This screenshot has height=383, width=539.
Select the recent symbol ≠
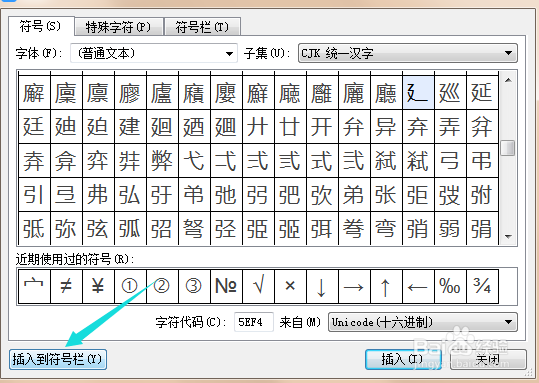click(x=66, y=286)
